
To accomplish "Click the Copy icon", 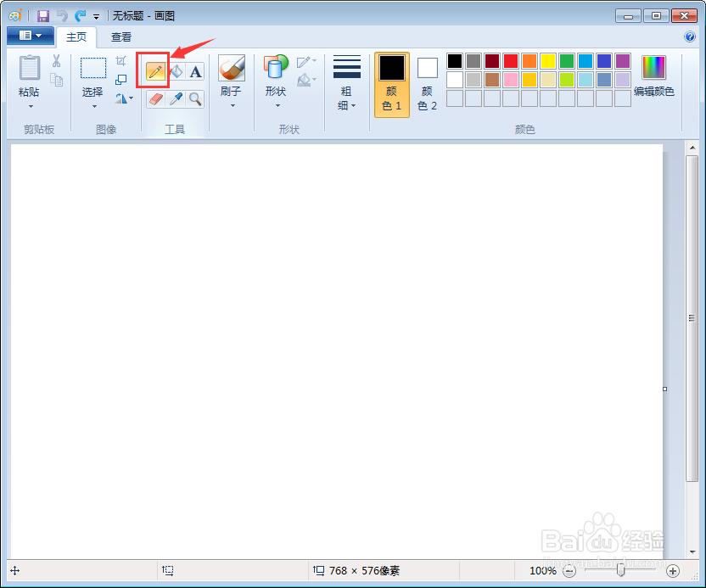I will 56,80.
